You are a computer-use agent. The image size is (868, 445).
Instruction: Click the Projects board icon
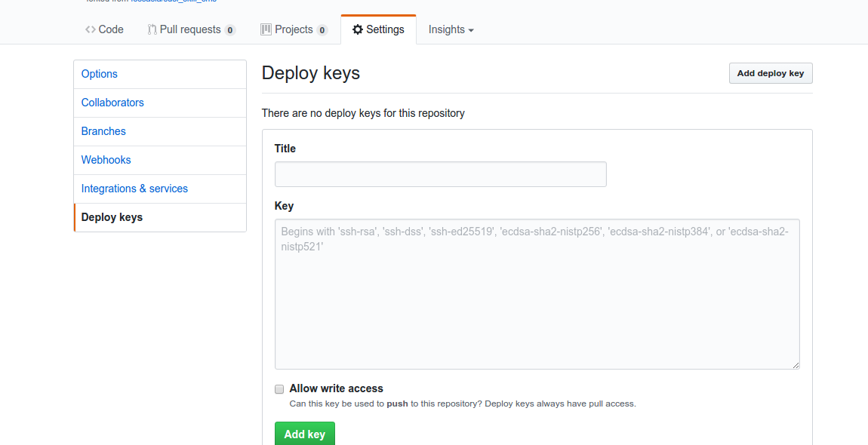click(266, 29)
